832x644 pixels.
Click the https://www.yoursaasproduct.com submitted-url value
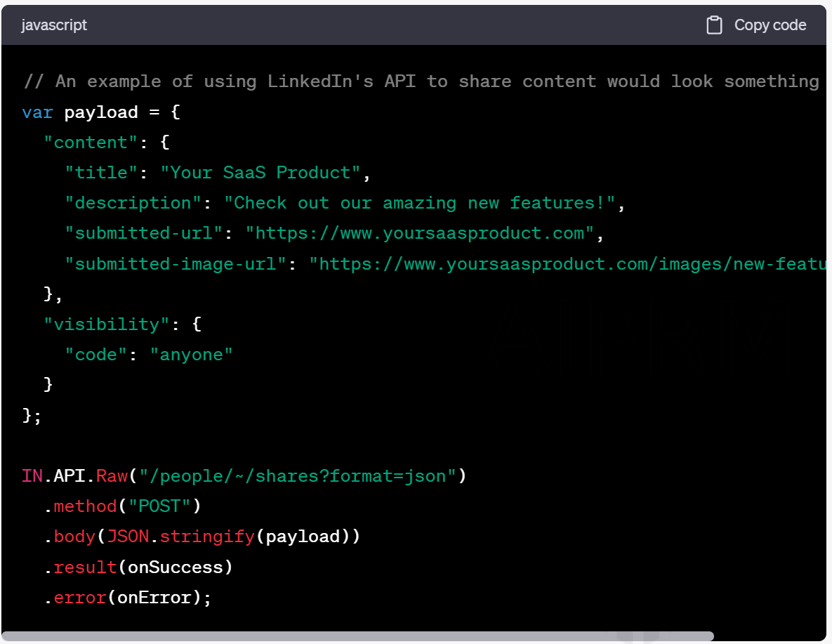click(419, 233)
